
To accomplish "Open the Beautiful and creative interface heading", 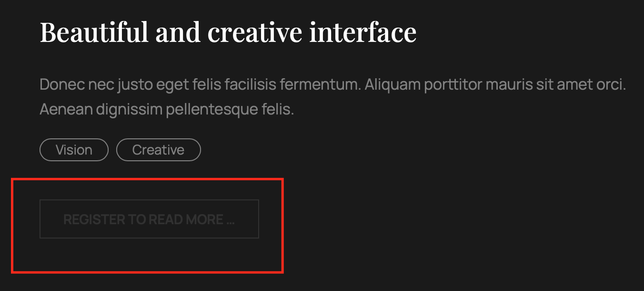I will pyautogui.click(x=228, y=32).
